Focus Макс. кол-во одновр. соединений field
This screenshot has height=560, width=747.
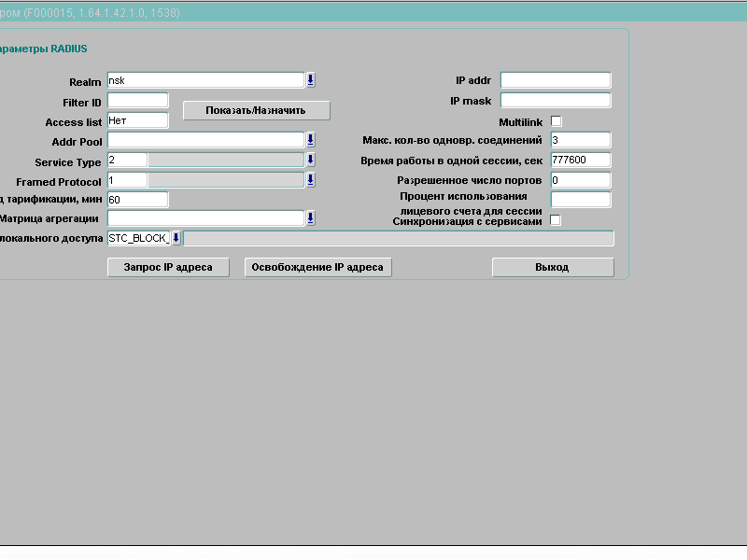[581, 140]
